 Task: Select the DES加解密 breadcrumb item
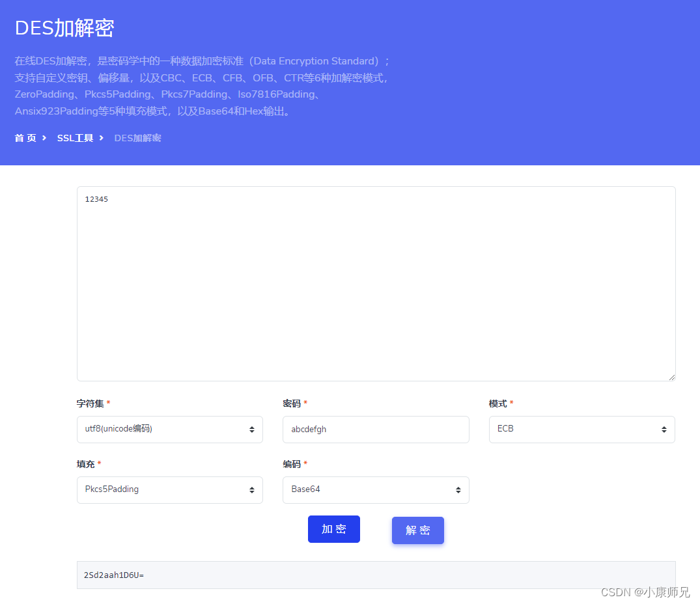pos(137,138)
